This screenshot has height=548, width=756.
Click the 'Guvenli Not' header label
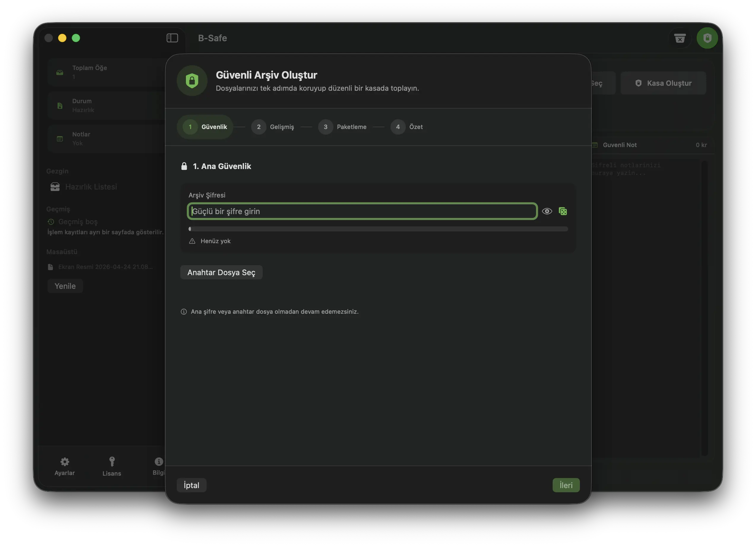pyautogui.click(x=620, y=145)
